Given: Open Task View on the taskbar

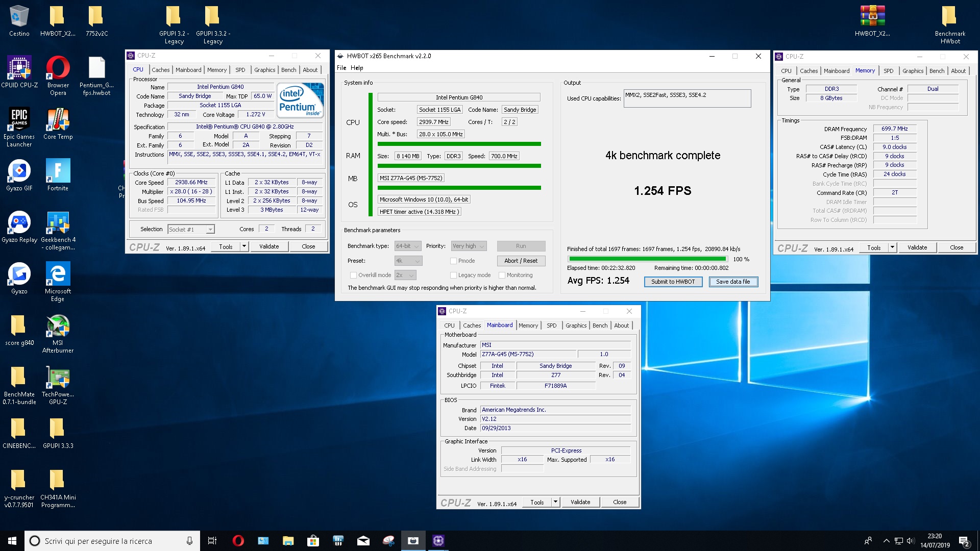Looking at the screenshot, I should pos(212,541).
